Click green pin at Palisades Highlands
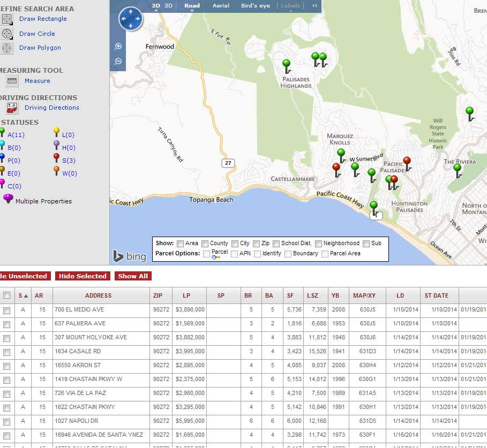 point(287,64)
